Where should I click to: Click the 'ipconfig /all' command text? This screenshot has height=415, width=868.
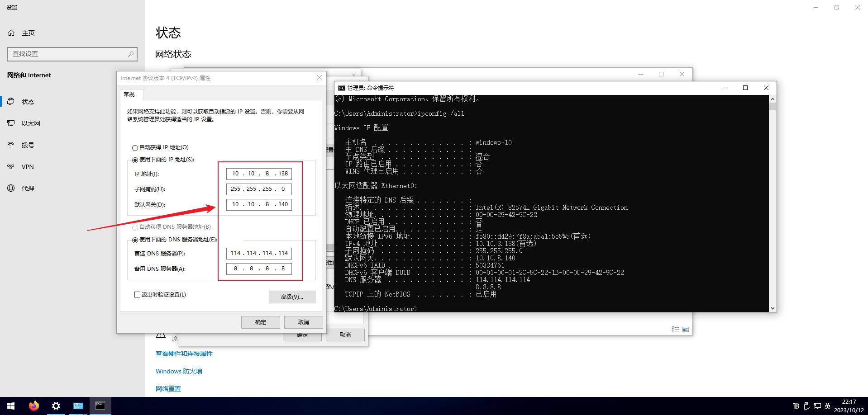pyautogui.click(x=441, y=113)
